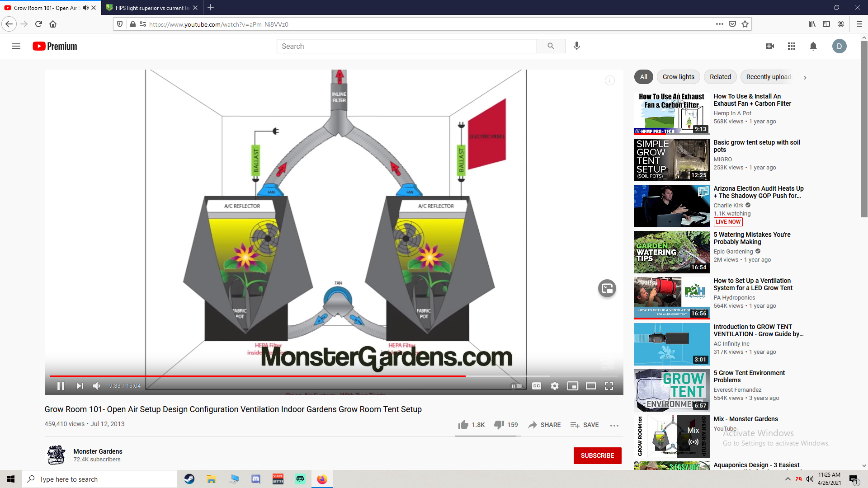The height and width of the screenshot is (488, 868).
Task: Open the Create video camera icon
Action: [x=770, y=46]
